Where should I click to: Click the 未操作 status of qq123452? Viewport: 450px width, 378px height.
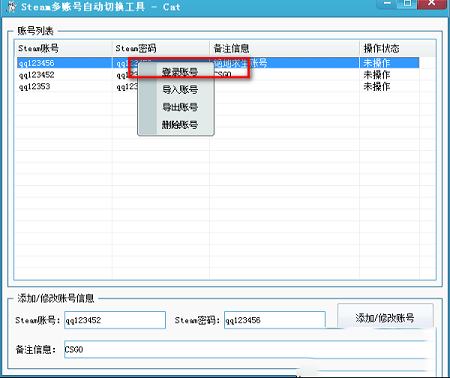[x=377, y=75]
